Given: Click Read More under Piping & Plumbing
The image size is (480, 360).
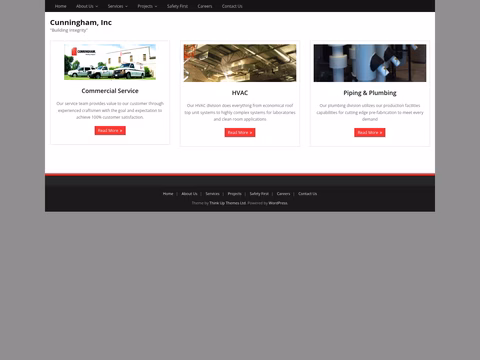Looking at the screenshot, I should (x=370, y=132).
